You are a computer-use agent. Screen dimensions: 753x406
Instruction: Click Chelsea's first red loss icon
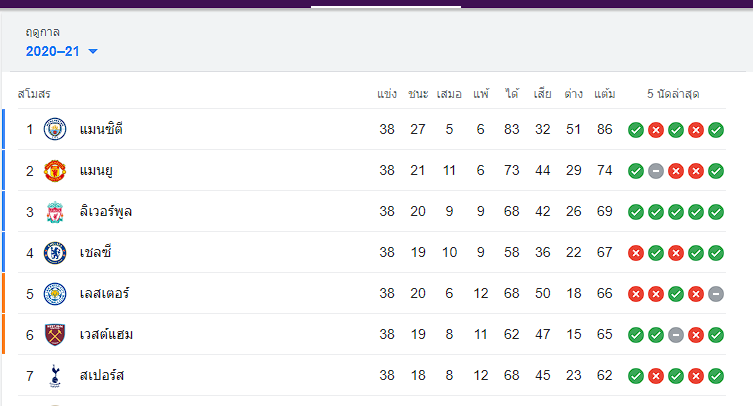click(x=636, y=253)
